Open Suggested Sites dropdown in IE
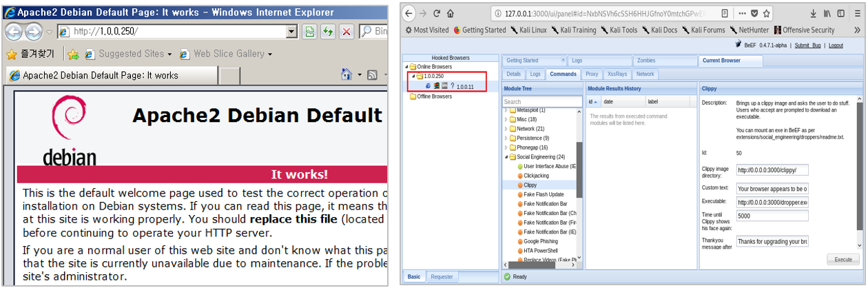Viewport: 868px width, 288px height. coord(170,54)
